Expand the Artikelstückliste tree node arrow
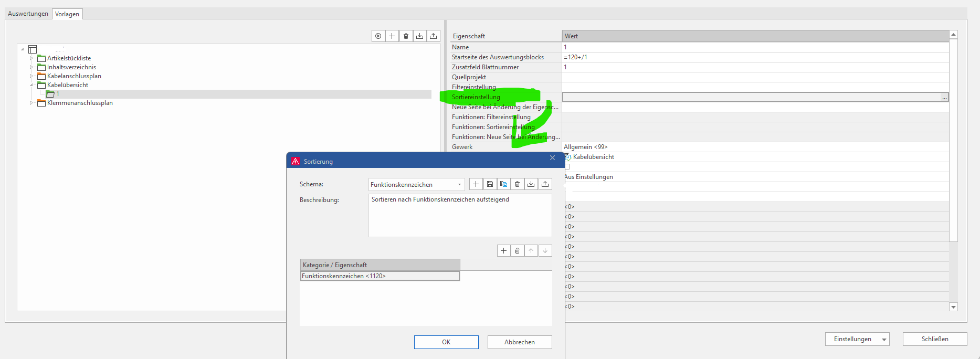Viewport: 980px width, 359px height. coord(31,58)
